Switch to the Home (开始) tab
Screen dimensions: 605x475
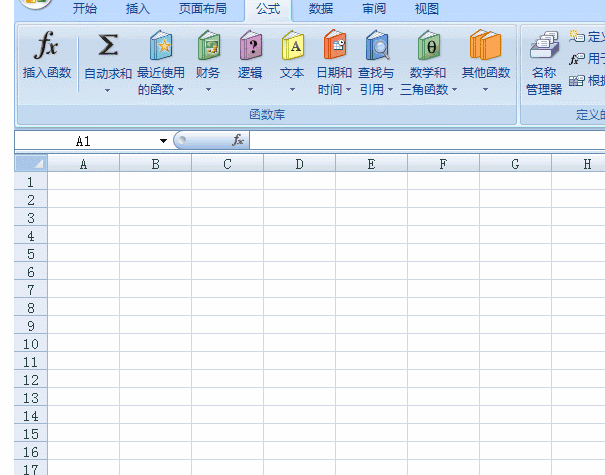click(85, 8)
